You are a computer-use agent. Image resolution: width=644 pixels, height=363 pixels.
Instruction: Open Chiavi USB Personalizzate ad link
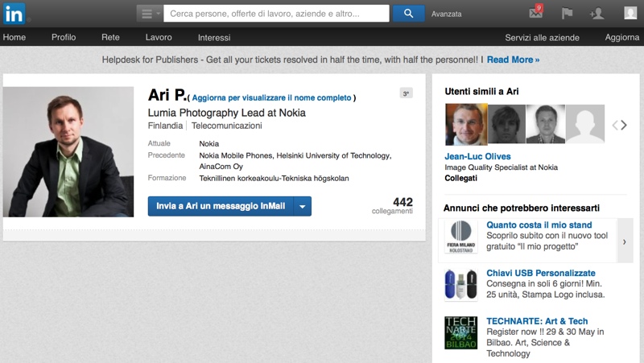click(540, 273)
